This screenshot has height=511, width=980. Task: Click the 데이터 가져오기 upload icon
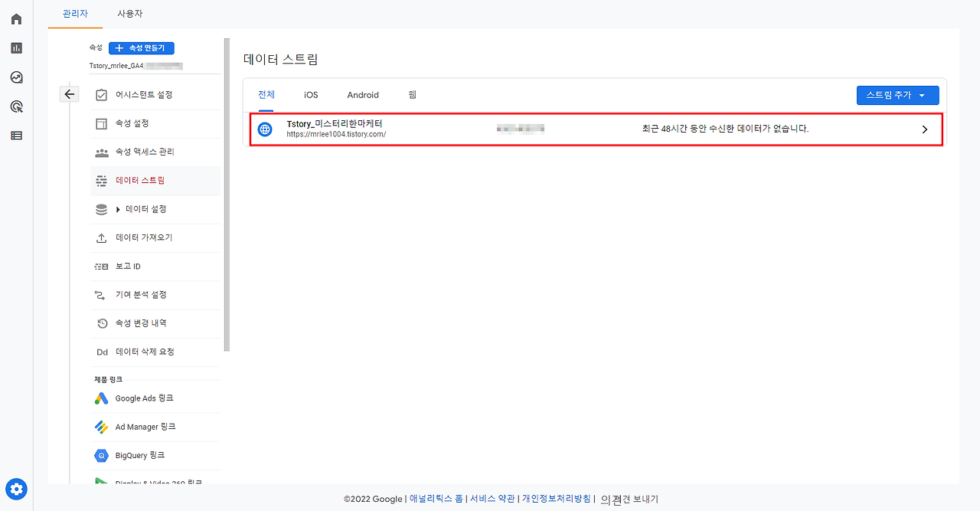point(101,238)
